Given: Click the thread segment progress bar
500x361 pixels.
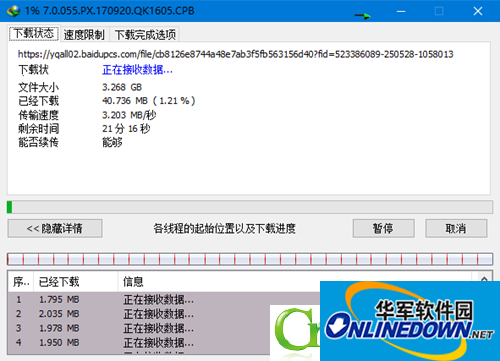Looking at the screenshot, I should [250, 259].
